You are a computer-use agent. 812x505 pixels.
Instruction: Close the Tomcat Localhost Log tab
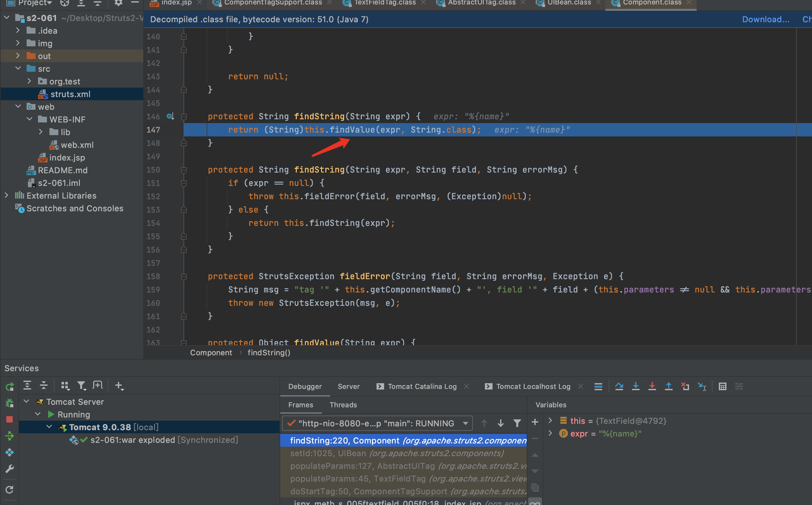point(581,386)
